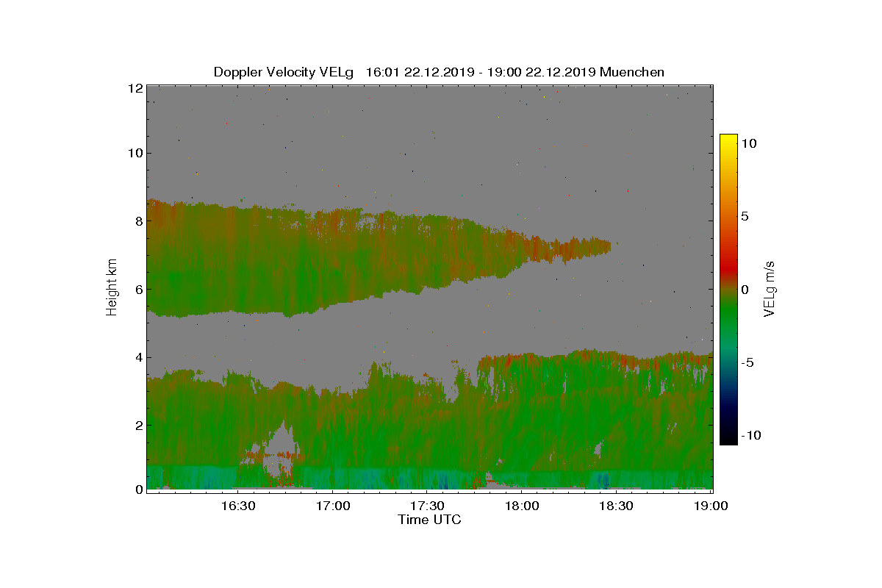Image resolution: width=882 pixels, height=588 pixels.
Task: Click the colorbar tick value '-5'
Action: pos(749,363)
